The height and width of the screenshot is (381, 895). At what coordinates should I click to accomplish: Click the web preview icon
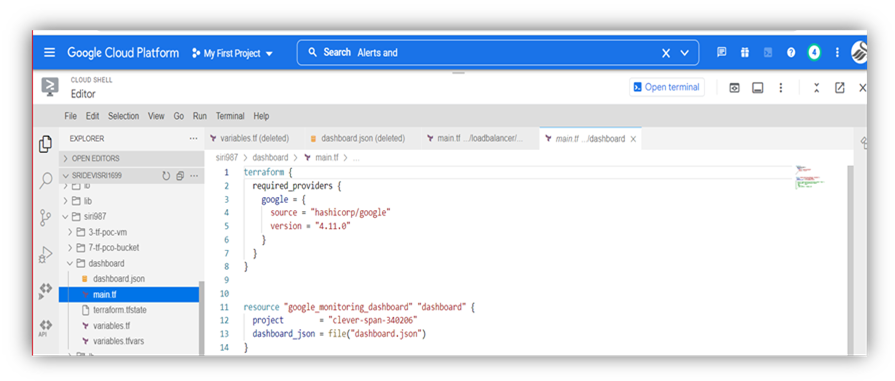coord(735,88)
